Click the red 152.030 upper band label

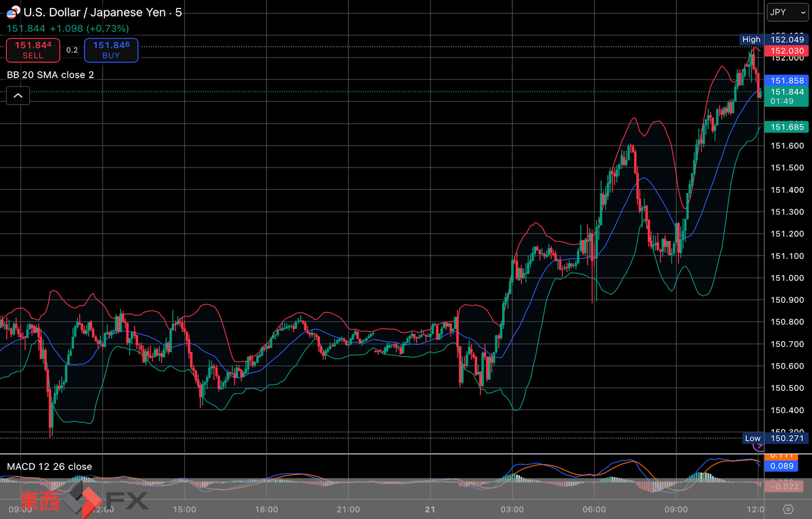pos(786,51)
